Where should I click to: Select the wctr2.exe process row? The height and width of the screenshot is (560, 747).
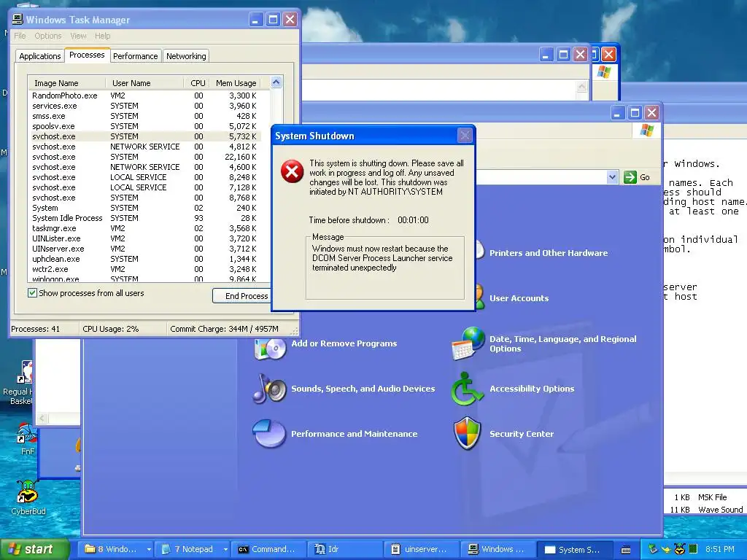[x=145, y=269]
